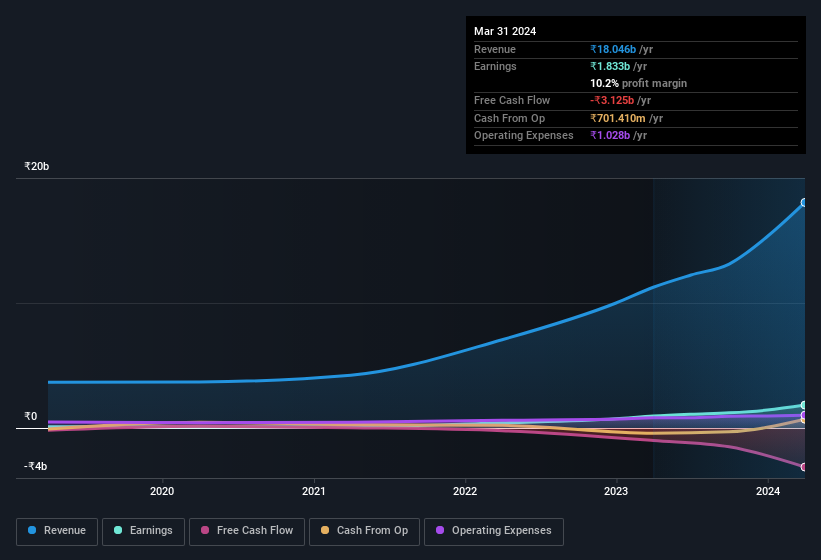Toggle the Revenue legend series
Viewport: 821px width, 560px height.
click(x=57, y=532)
